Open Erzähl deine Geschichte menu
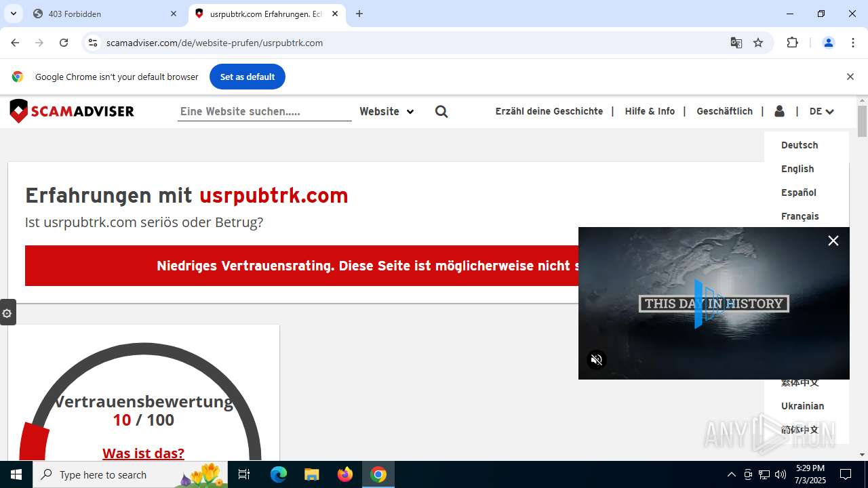The image size is (868, 488). [x=549, y=111]
